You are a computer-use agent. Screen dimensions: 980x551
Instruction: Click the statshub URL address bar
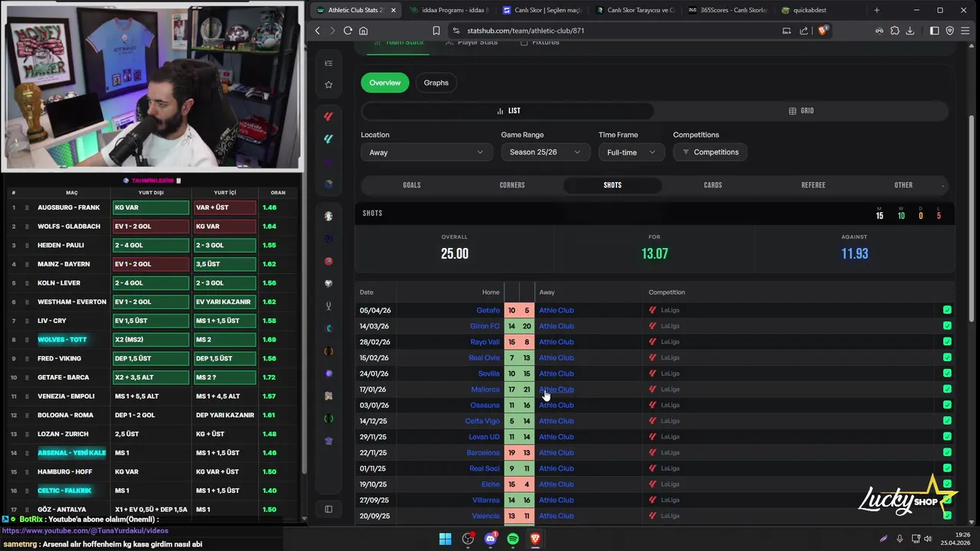(x=612, y=31)
